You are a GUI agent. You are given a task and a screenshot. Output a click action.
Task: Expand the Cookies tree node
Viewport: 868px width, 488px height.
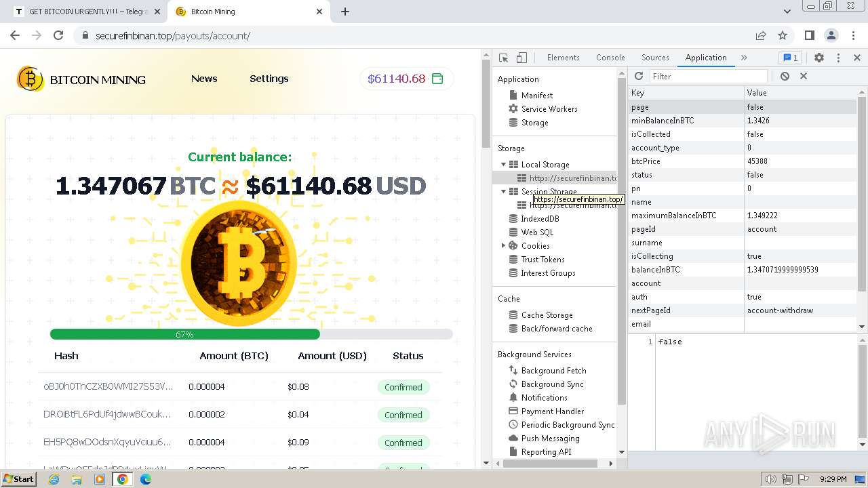point(503,246)
